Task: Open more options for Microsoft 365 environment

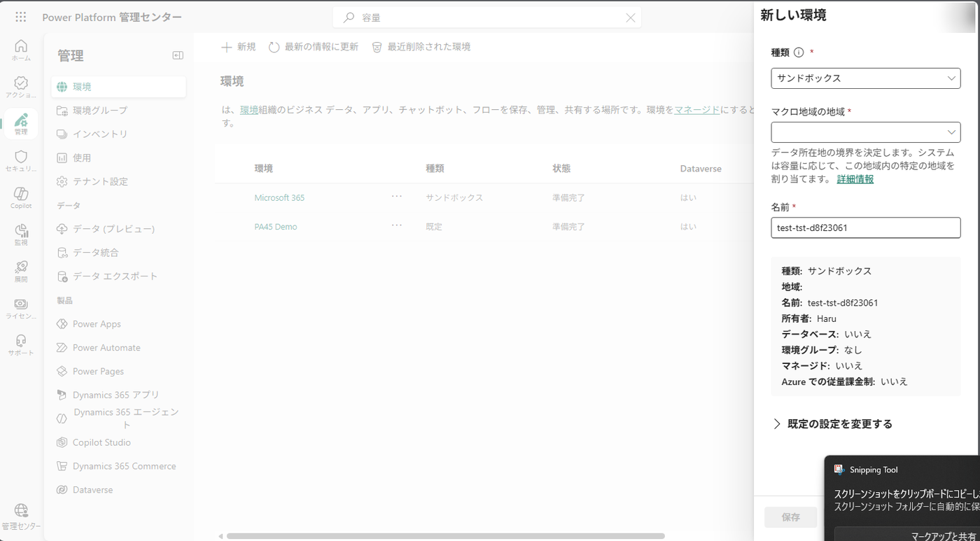Action: (397, 197)
